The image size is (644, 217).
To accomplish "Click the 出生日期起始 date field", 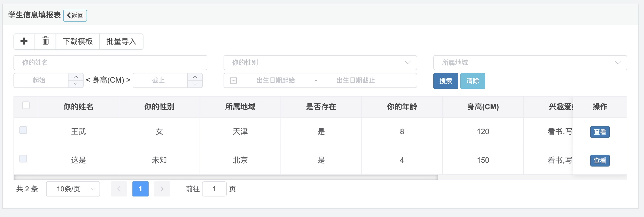I will pos(276,80).
